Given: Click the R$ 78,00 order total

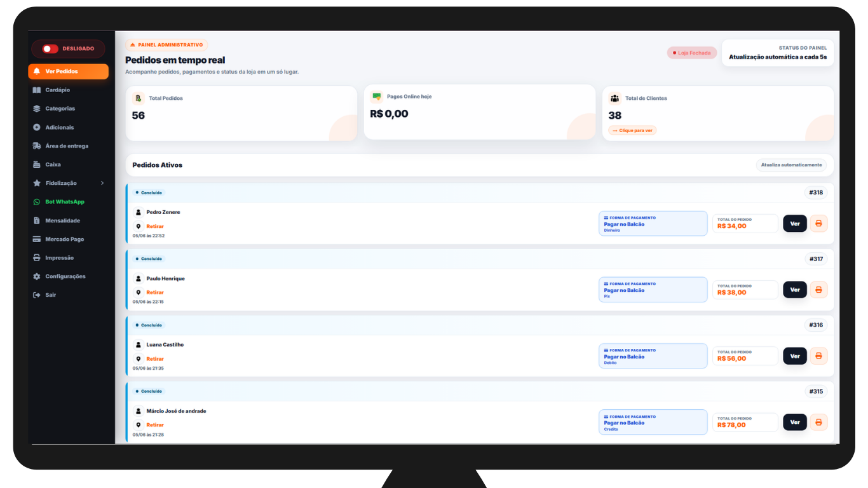Looking at the screenshot, I should pos(732,425).
